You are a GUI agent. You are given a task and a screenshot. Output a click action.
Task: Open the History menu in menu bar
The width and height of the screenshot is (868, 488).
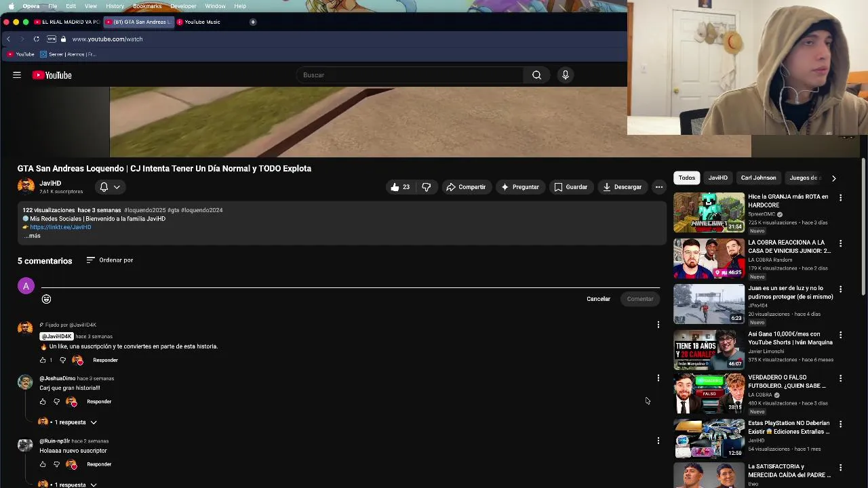[115, 6]
